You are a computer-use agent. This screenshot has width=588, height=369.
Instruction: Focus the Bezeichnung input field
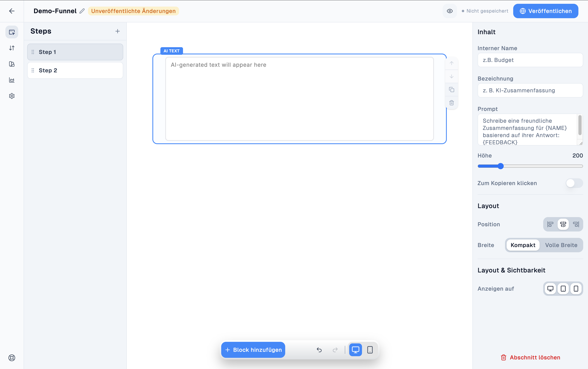pyautogui.click(x=530, y=90)
